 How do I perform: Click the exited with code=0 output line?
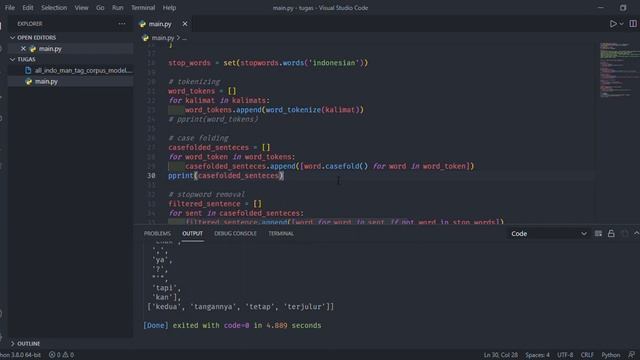(x=232, y=325)
